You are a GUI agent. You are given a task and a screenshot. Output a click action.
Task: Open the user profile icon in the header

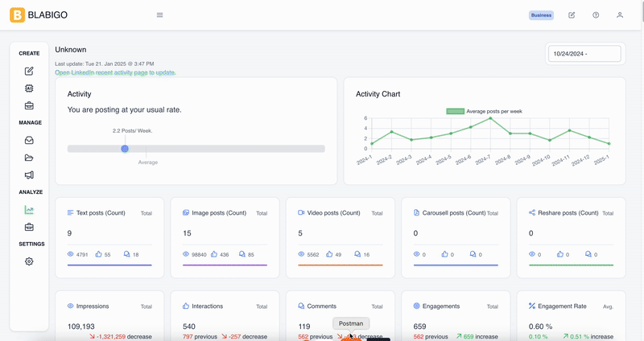pos(619,15)
